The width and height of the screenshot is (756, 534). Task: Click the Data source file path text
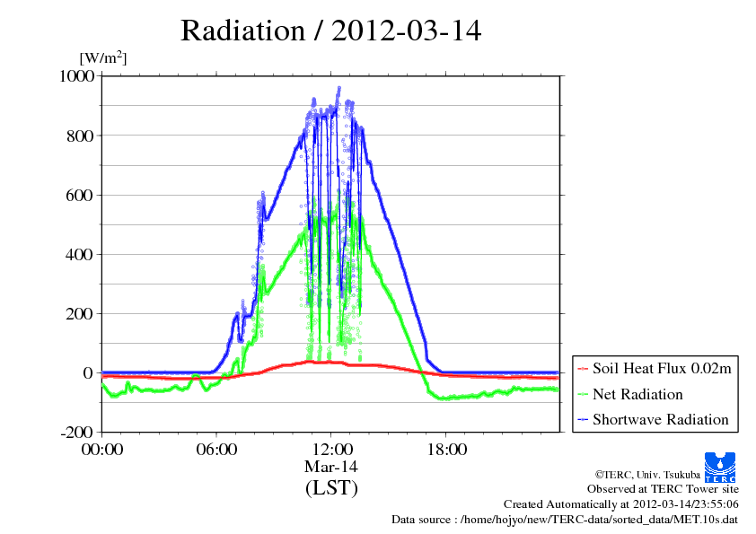coord(565,520)
